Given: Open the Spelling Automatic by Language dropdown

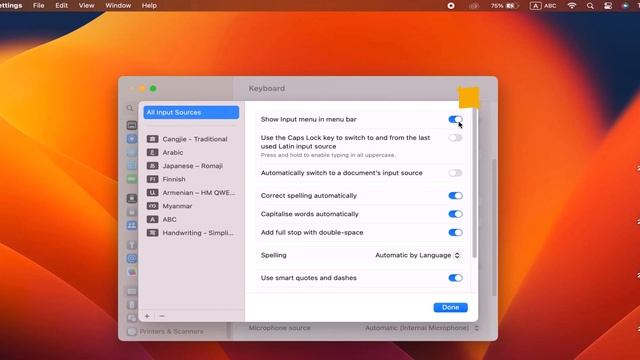Looking at the screenshot, I should point(418,255).
